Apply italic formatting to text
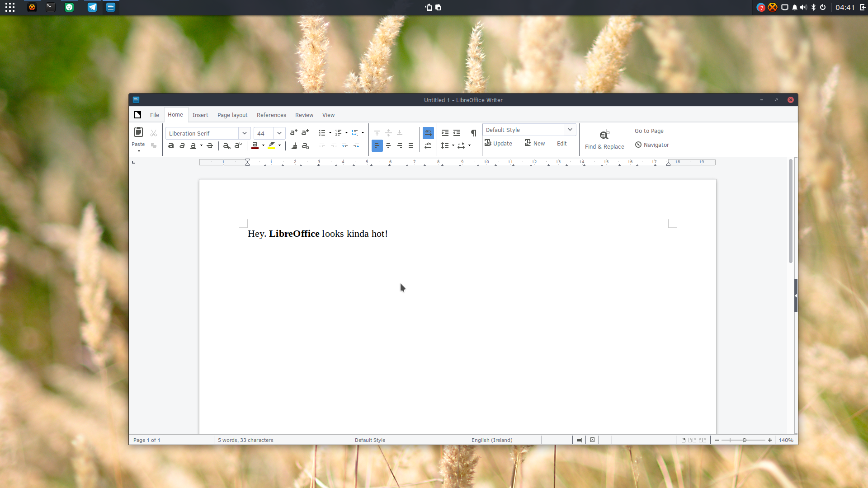The height and width of the screenshot is (488, 868). pyautogui.click(x=182, y=145)
